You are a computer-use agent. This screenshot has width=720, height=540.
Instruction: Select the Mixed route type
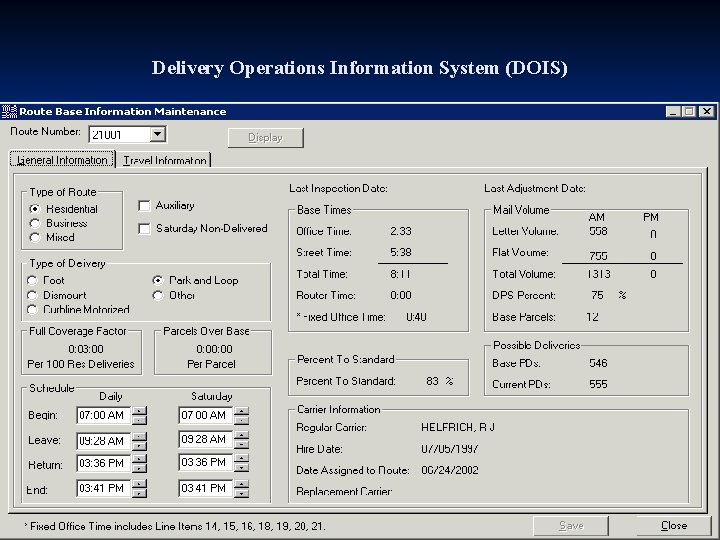click(34, 237)
